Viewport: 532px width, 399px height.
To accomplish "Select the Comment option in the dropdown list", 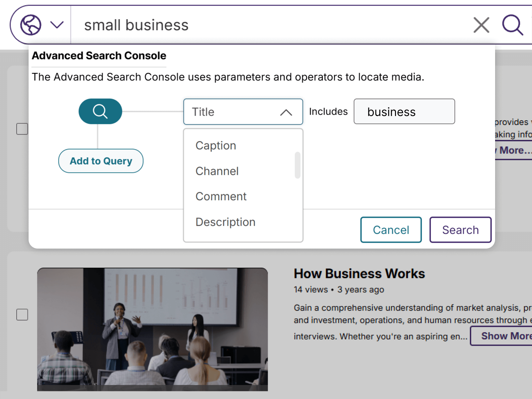I will [x=221, y=197].
